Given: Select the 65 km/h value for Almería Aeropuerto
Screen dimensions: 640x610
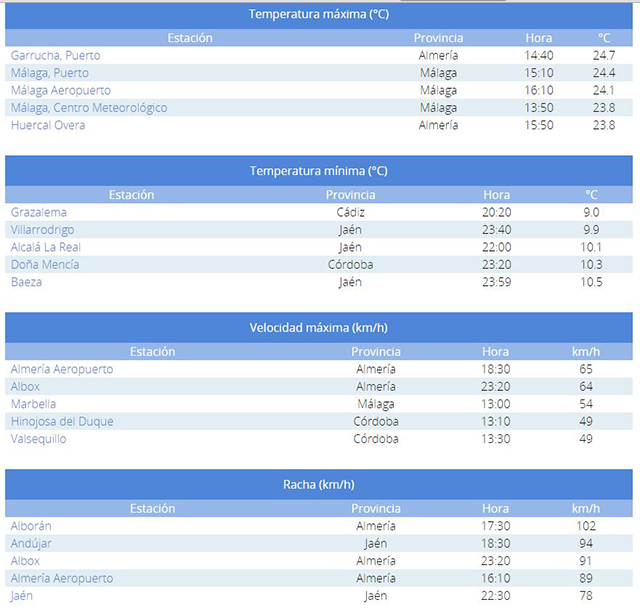Looking at the screenshot, I should click(x=586, y=369).
